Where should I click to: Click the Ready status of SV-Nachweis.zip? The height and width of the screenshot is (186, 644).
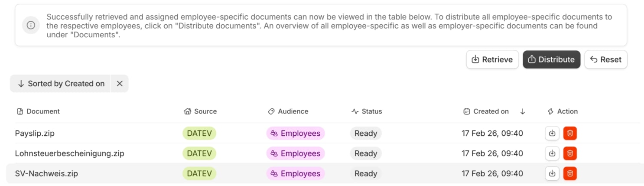tap(366, 173)
